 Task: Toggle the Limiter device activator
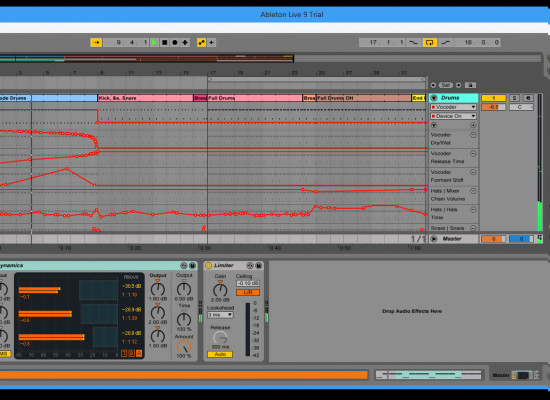click(x=208, y=266)
